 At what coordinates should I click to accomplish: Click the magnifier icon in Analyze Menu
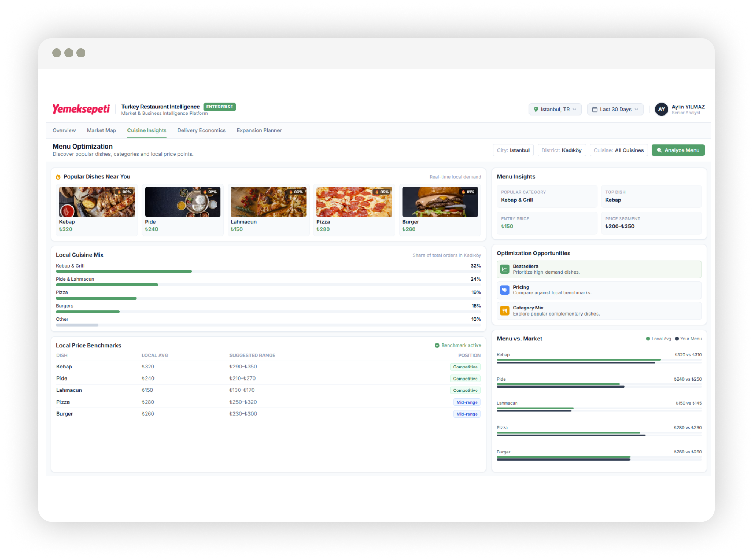(x=659, y=150)
